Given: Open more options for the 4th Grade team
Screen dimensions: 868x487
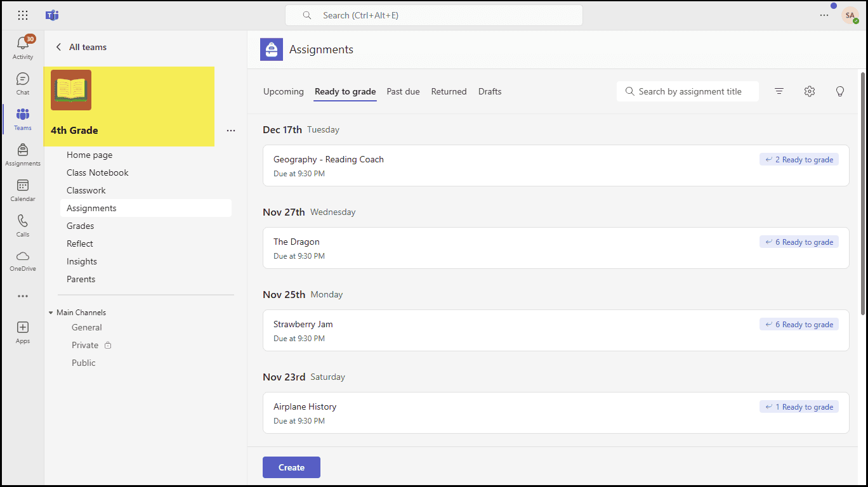Looking at the screenshot, I should tap(230, 130).
